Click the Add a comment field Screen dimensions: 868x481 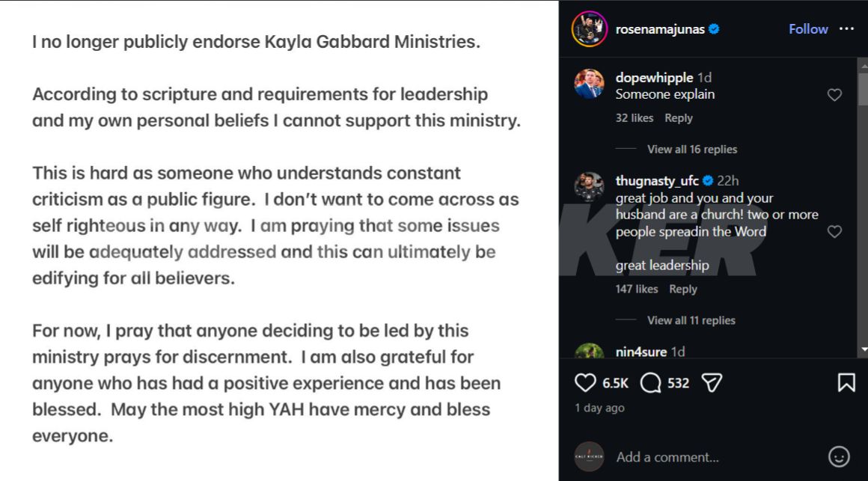pos(667,457)
